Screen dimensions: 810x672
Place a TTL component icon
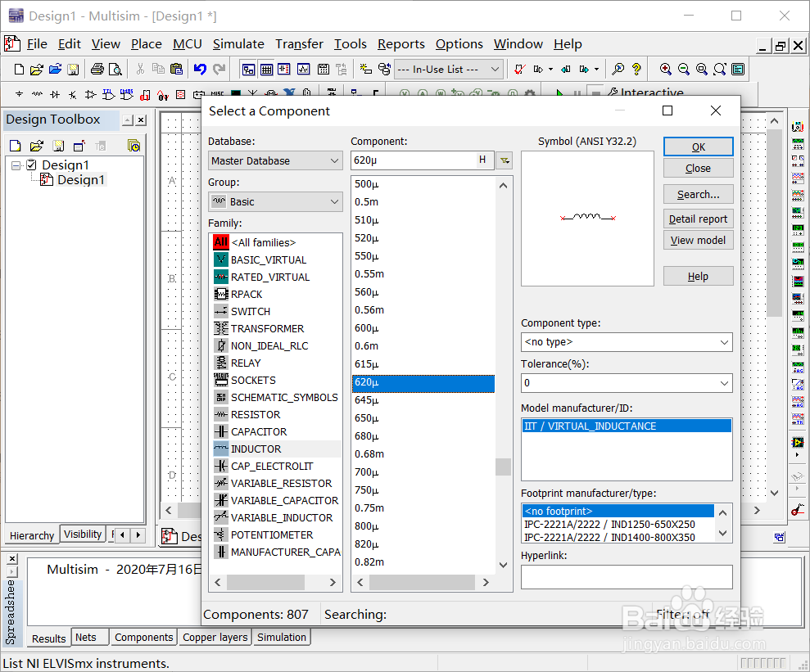(x=108, y=94)
